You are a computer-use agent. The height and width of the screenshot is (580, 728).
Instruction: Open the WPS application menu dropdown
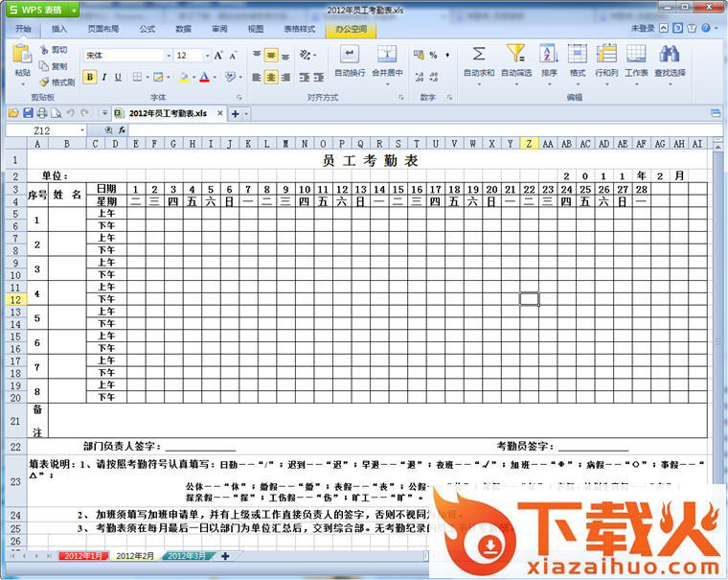pos(74,10)
